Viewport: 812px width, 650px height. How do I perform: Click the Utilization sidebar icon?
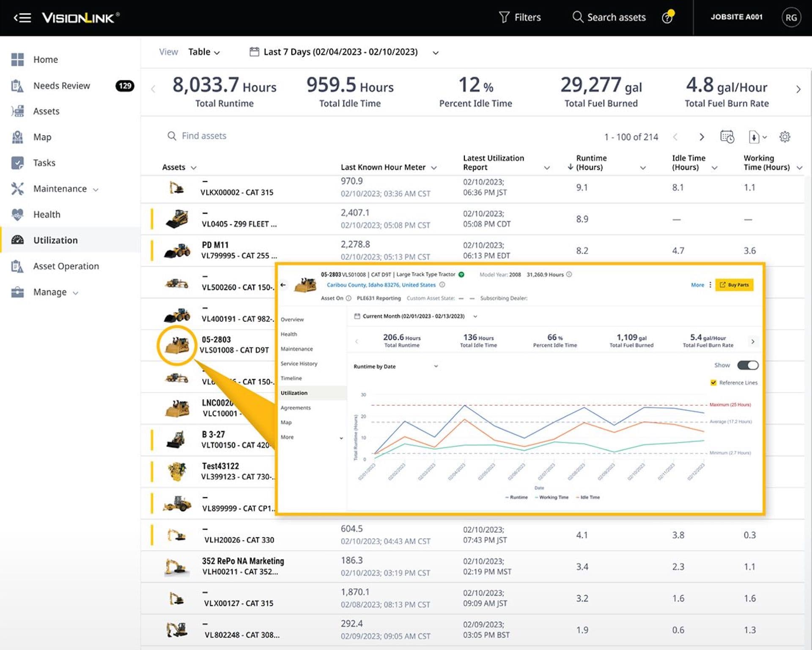tap(18, 240)
